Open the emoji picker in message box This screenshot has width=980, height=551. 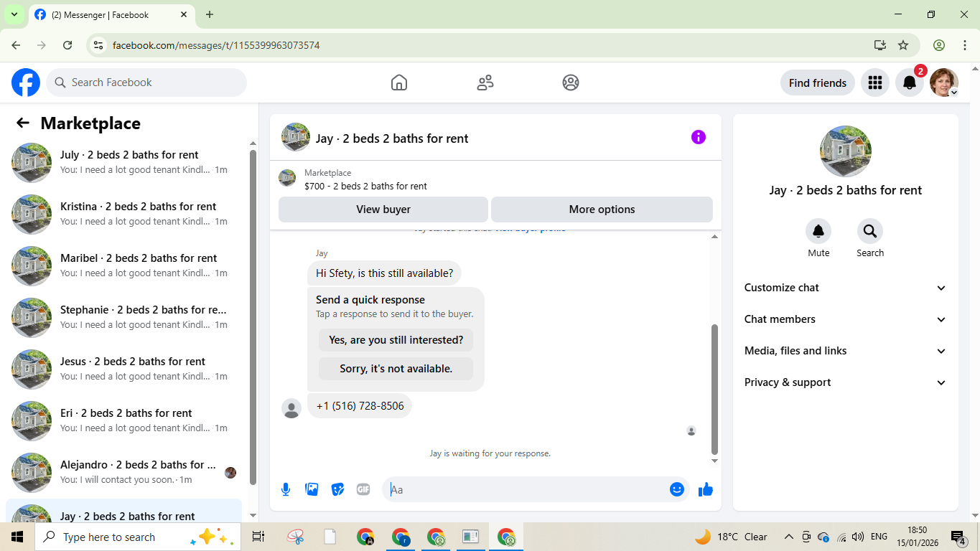pos(677,489)
